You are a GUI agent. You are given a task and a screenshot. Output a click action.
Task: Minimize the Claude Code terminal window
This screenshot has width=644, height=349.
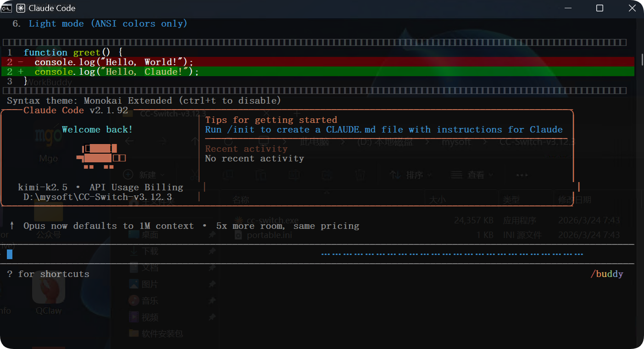(x=569, y=8)
